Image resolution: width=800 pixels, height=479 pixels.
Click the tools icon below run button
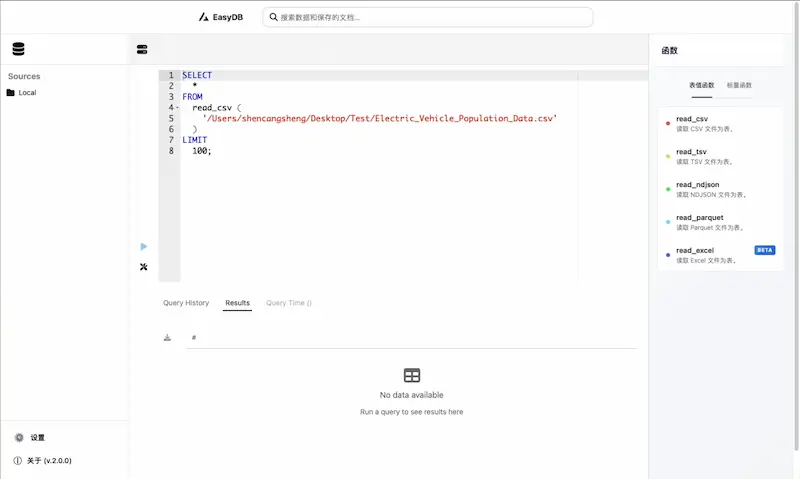tap(144, 267)
